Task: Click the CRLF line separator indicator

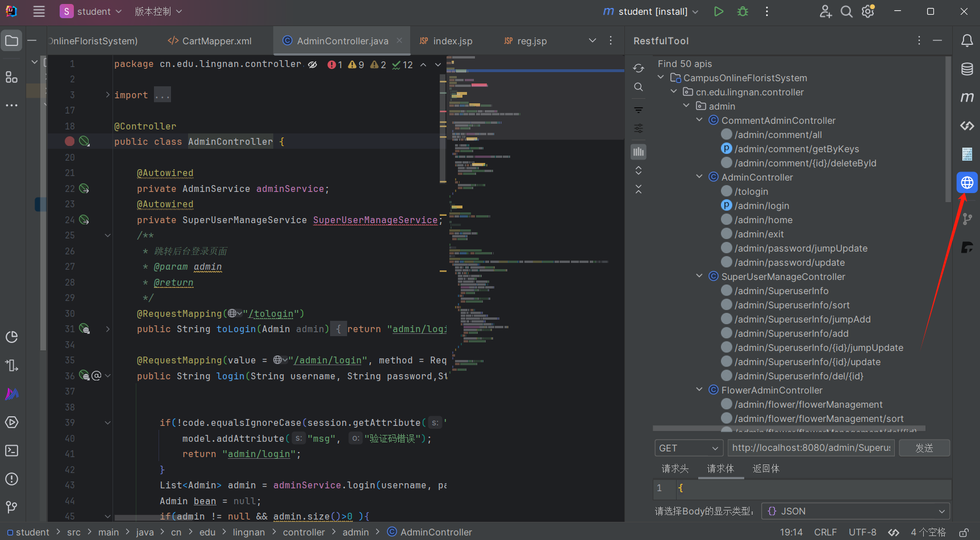Action: coord(825,532)
